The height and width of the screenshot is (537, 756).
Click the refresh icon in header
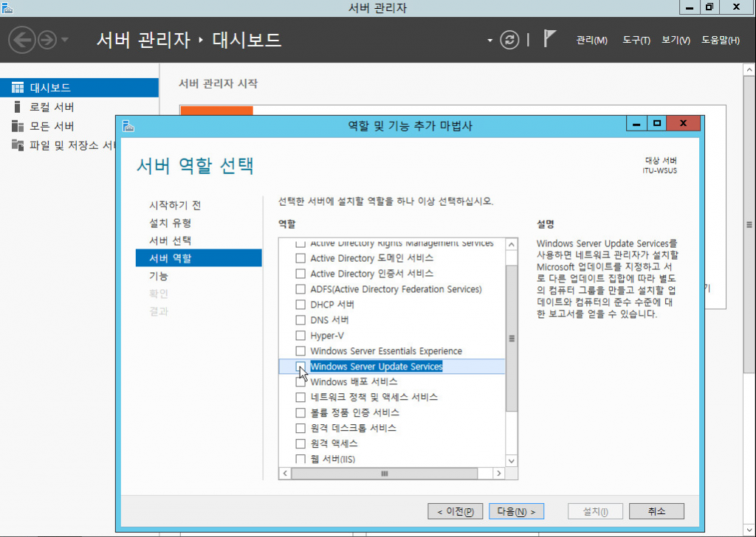(x=509, y=40)
